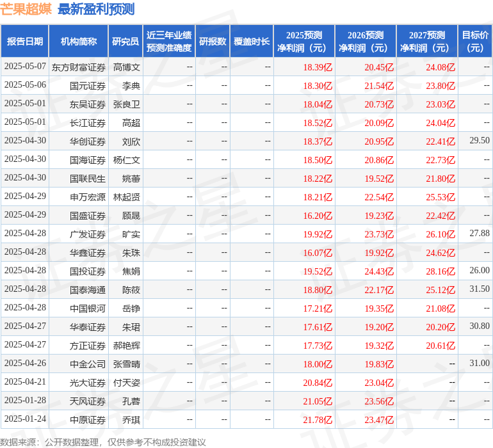This screenshot has width=493, height=448.
Task: Click the 研报数 column header
Action: pos(213,42)
